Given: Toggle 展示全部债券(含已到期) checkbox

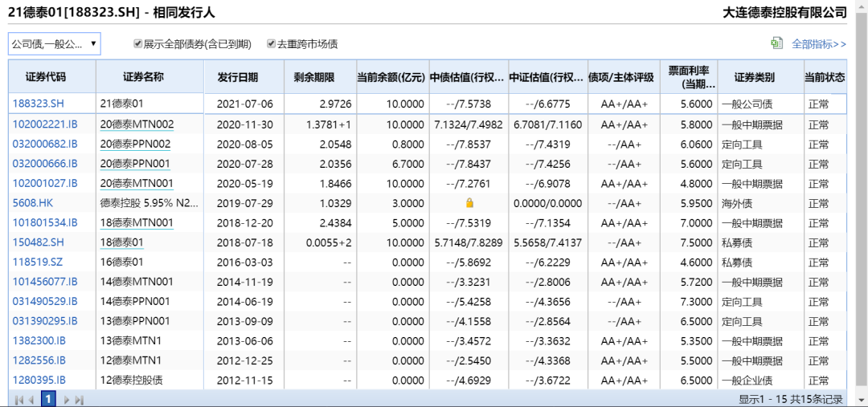Looking at the screenshot, I should pos(138,44).
